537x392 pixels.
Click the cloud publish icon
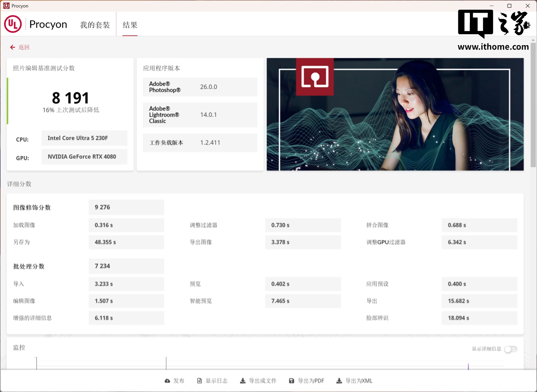(x=167, y=381)
